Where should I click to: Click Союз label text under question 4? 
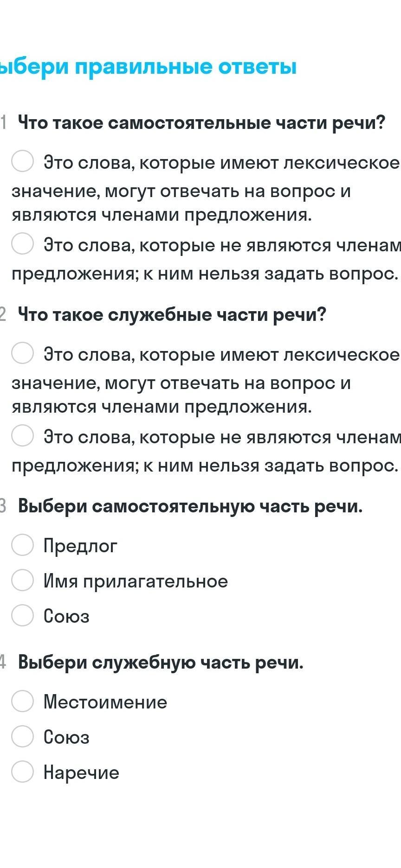coord(66,737)
